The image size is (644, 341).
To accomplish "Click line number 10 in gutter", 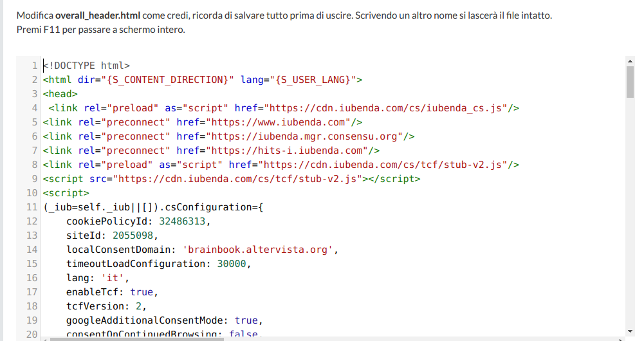I will point(32,193).
